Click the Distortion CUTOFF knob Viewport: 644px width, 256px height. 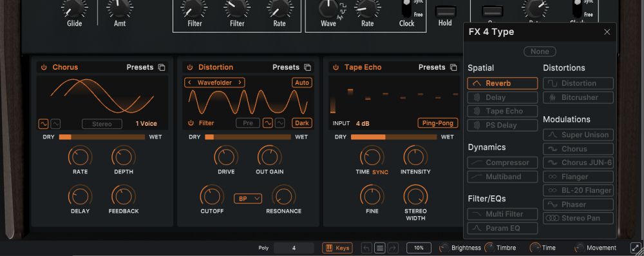pos(211,196)
